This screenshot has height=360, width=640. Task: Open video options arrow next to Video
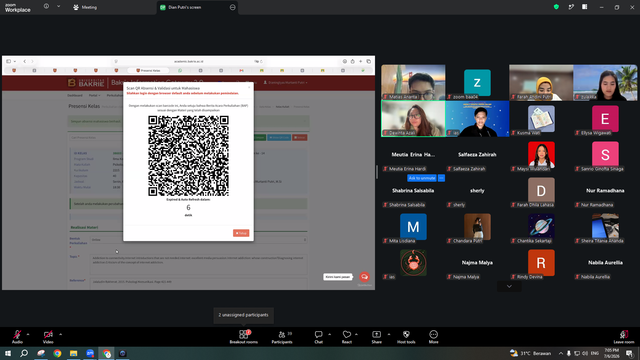(x=60, y=334)
